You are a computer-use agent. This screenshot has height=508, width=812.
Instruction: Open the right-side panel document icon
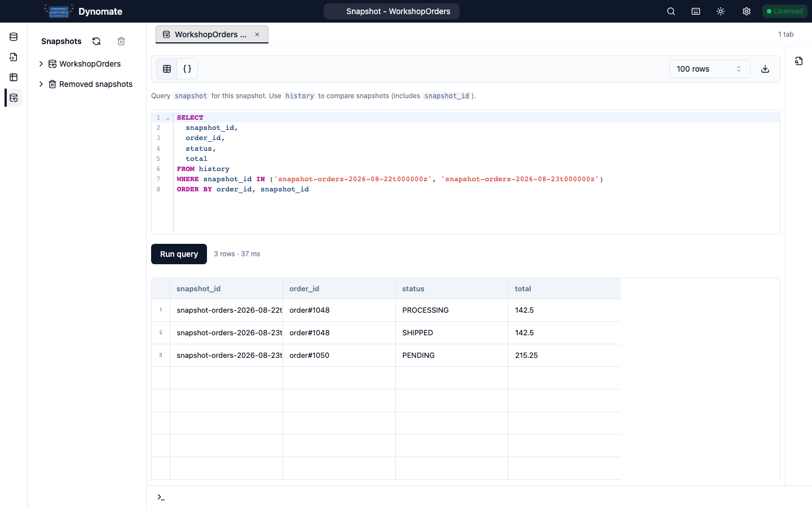coord(798,61)
